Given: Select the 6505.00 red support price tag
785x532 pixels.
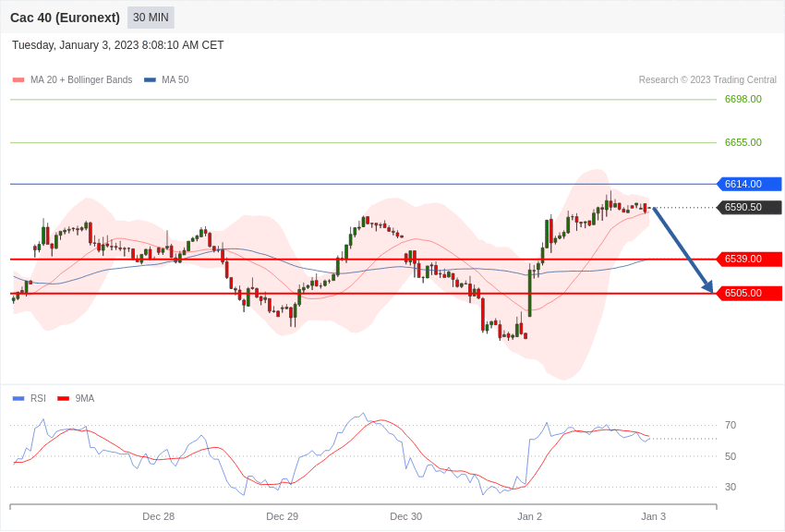Looking at the screenshot, I should [750, 293].
